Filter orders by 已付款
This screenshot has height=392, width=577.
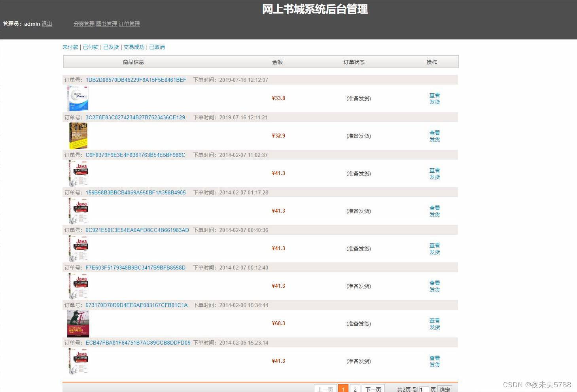click(x=91, y=47)
